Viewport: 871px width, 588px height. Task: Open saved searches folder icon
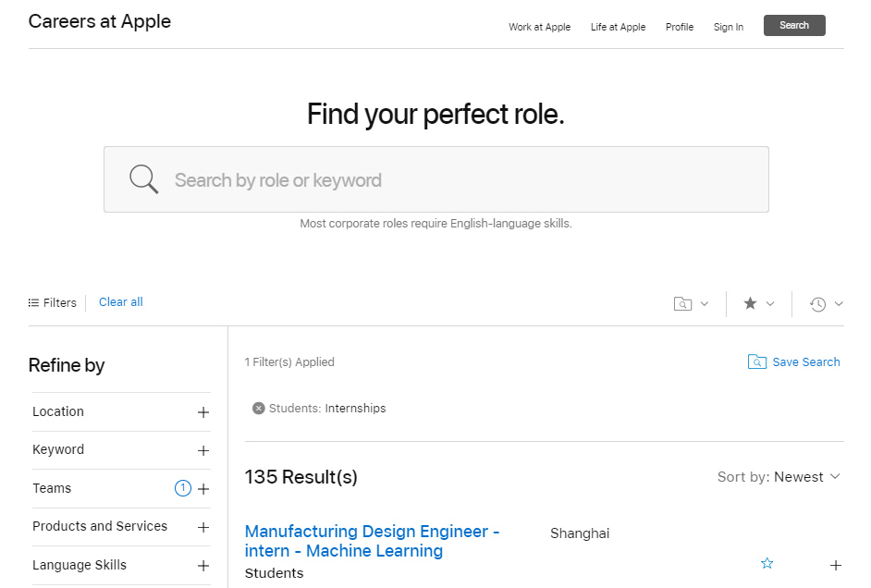pyautogui.click(x=682, y=304)
